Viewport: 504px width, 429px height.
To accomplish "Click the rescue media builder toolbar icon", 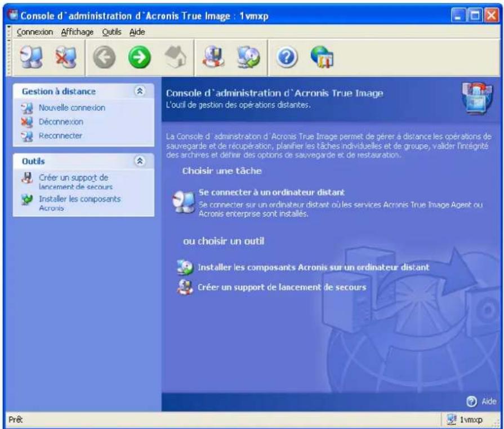I will pos(213,57).
